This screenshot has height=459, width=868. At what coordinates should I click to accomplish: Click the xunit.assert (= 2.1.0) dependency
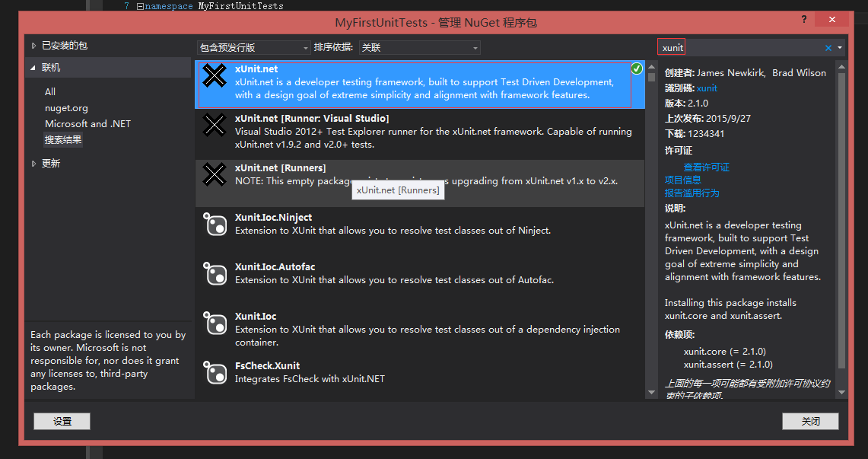(728, 365)
